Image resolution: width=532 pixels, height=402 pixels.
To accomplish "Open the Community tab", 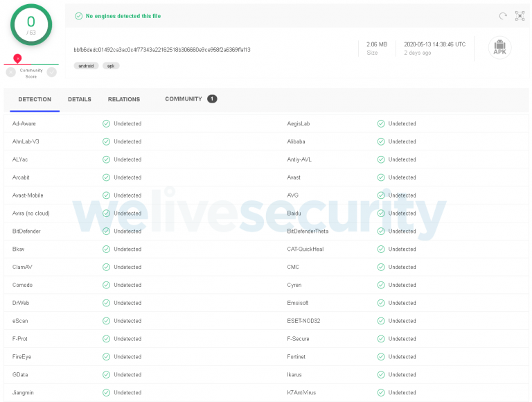I will point(184,99).
